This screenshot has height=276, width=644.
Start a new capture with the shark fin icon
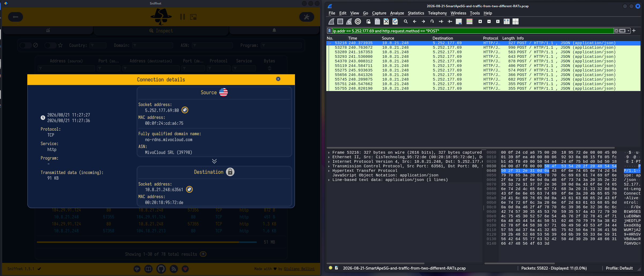coord(331,21)
